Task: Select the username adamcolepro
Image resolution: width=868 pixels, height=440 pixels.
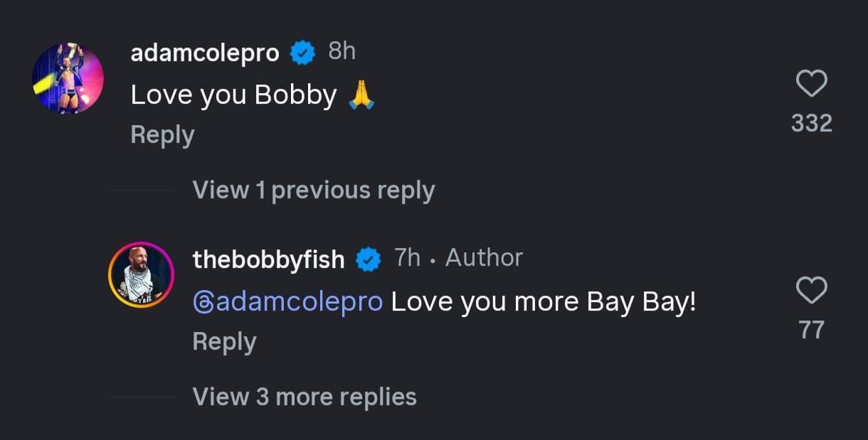Action: coord(204,50)
